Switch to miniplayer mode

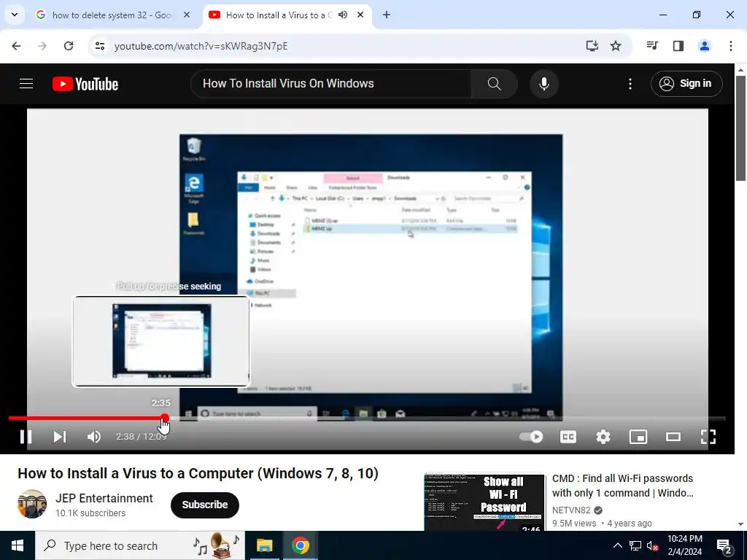(638, 437)
